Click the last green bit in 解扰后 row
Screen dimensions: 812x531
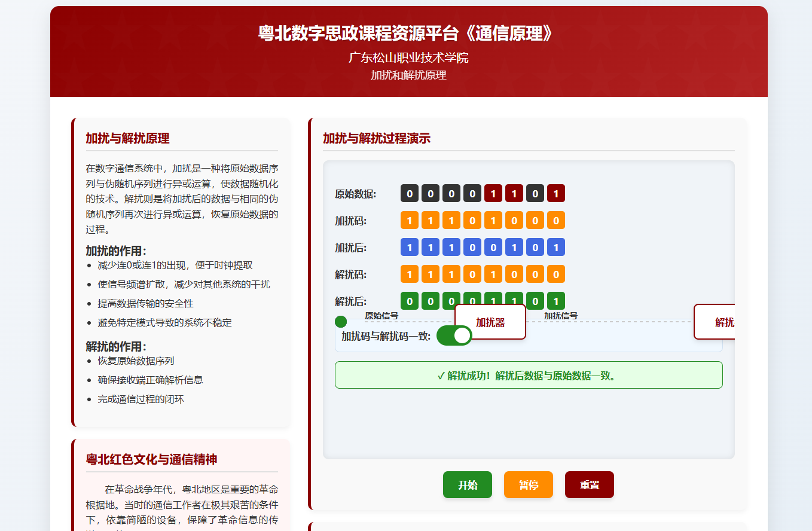[556, 300]
